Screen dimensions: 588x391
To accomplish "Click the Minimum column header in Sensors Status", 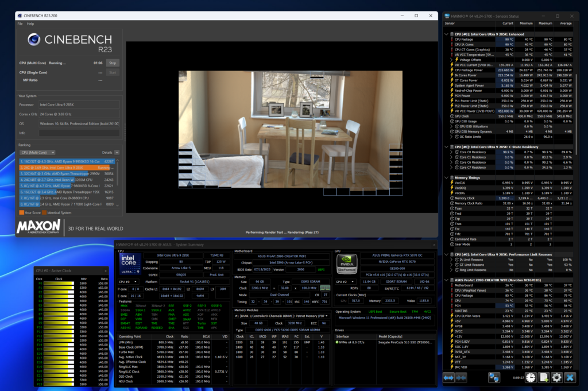I will pyautogui.click(x=526, y=23).
